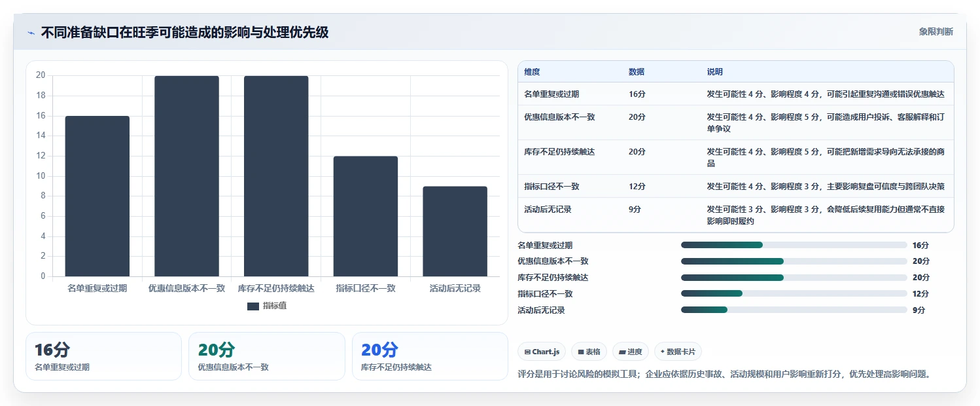Click the panel title 不同准备缺口在旺季
980x406 pixels.
tap(184, 32)
